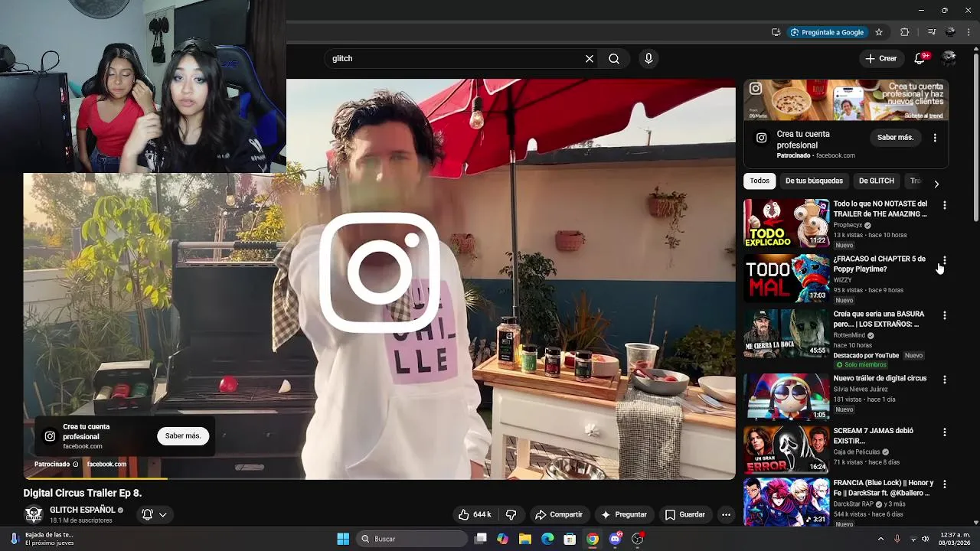
Task: Select the Todos filter chip
Action: 759,181
